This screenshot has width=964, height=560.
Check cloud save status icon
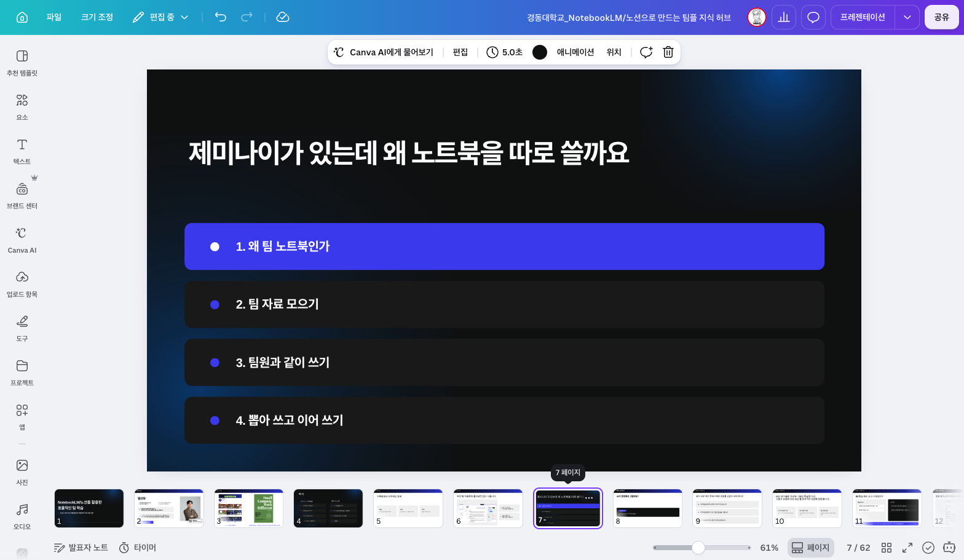point(283,17)
